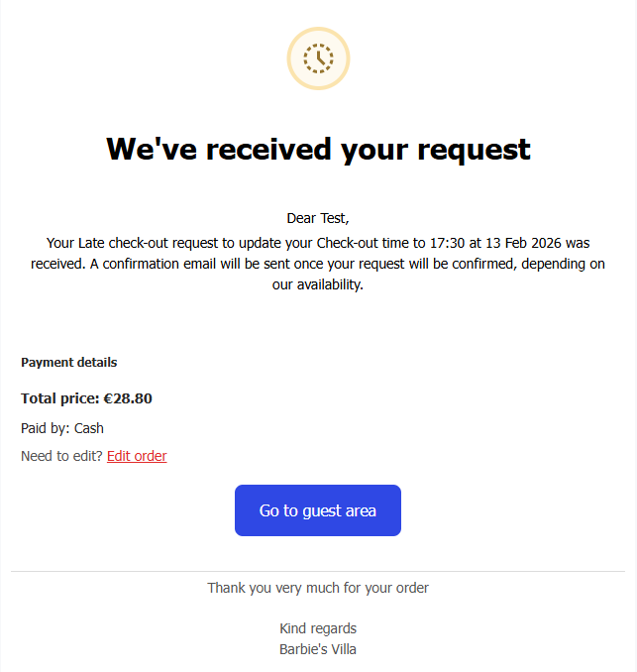Click the "Need to edit?" text
The height and width of the screenshot is (672, 637).
[x=61, y=456]
